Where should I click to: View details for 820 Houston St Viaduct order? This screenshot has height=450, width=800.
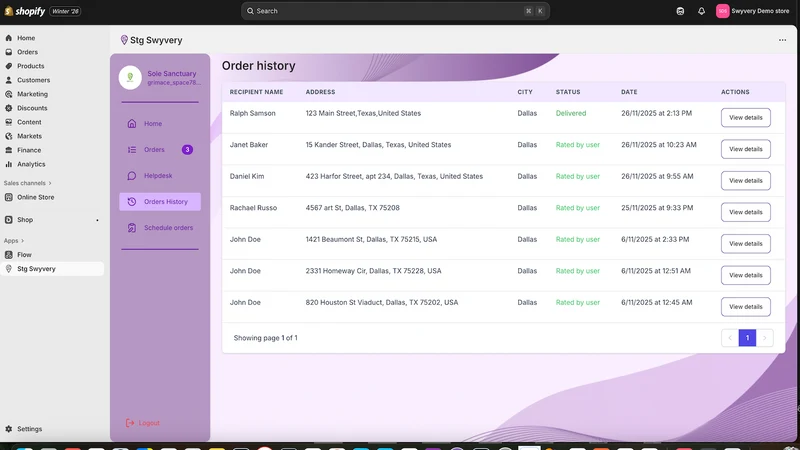pyautogui.click(x=745, y=307)
